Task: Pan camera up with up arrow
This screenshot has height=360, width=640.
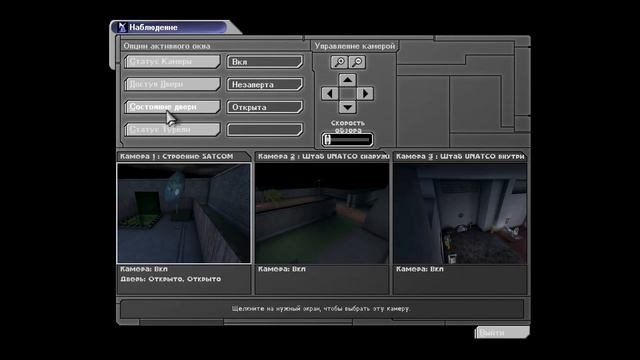Action: 347,80
